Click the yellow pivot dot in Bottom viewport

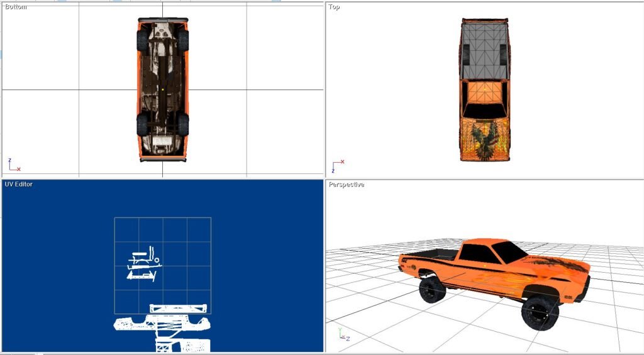coord(163,90)
